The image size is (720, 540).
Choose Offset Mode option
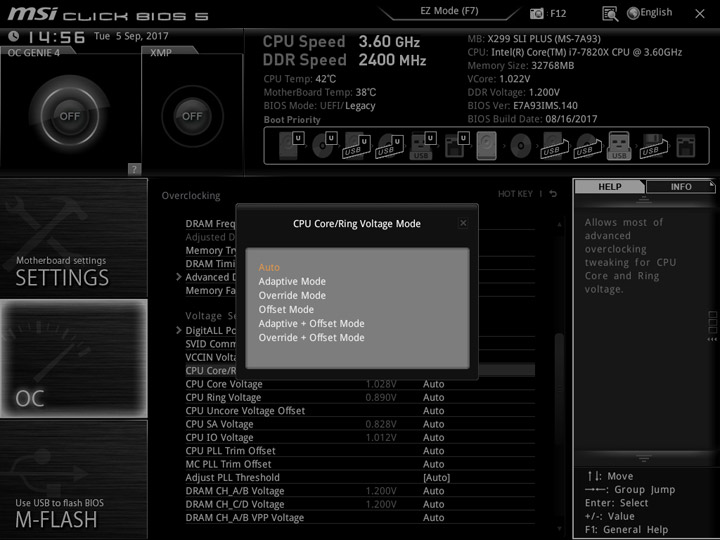(286, 309)
